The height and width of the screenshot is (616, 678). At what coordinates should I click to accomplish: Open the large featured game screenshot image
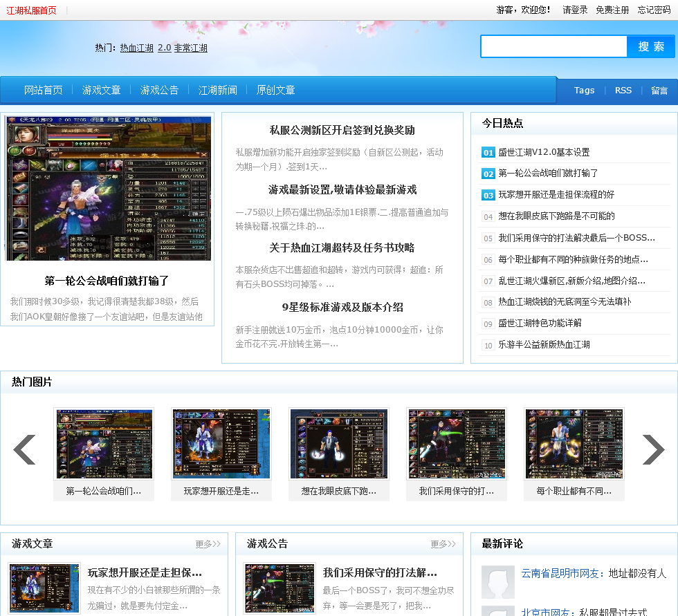click(x=108, y=188)
